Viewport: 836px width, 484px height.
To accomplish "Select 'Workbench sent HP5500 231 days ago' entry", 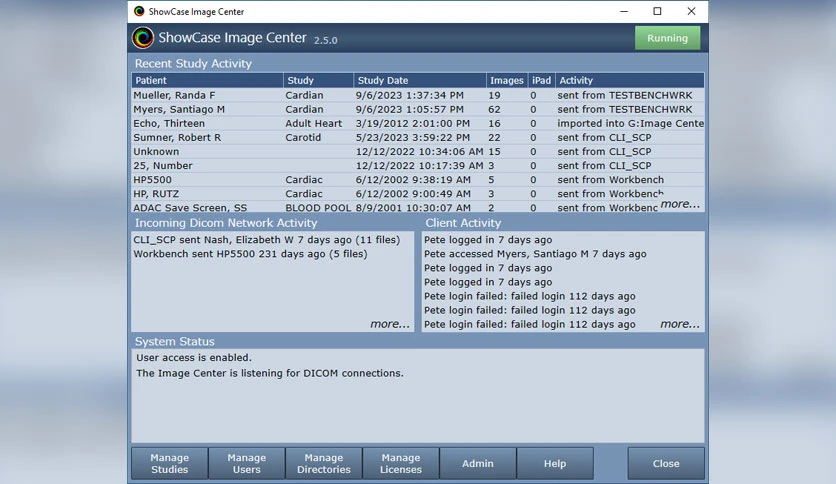I will [x=250, y=254].
